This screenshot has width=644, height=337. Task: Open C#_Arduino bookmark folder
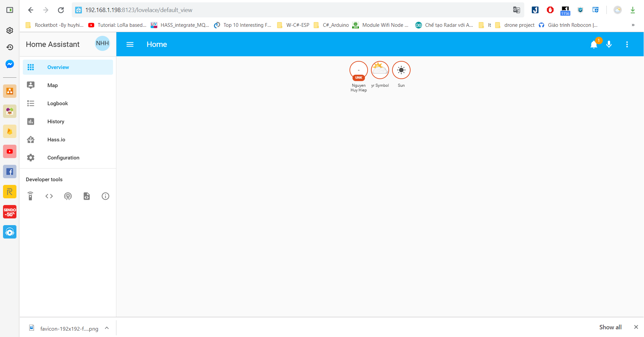click(331, 25)
